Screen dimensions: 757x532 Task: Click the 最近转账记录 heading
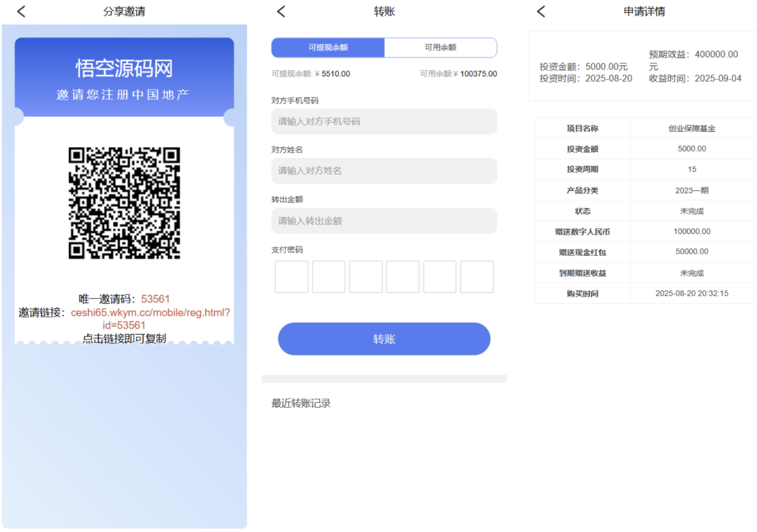pyautogui.click(x=301, y=403)
